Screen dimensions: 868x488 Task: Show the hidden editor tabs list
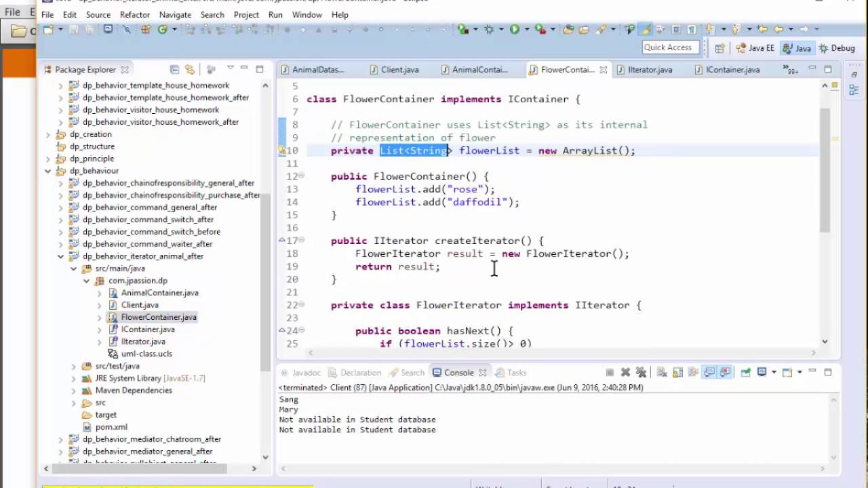[789, 69]
